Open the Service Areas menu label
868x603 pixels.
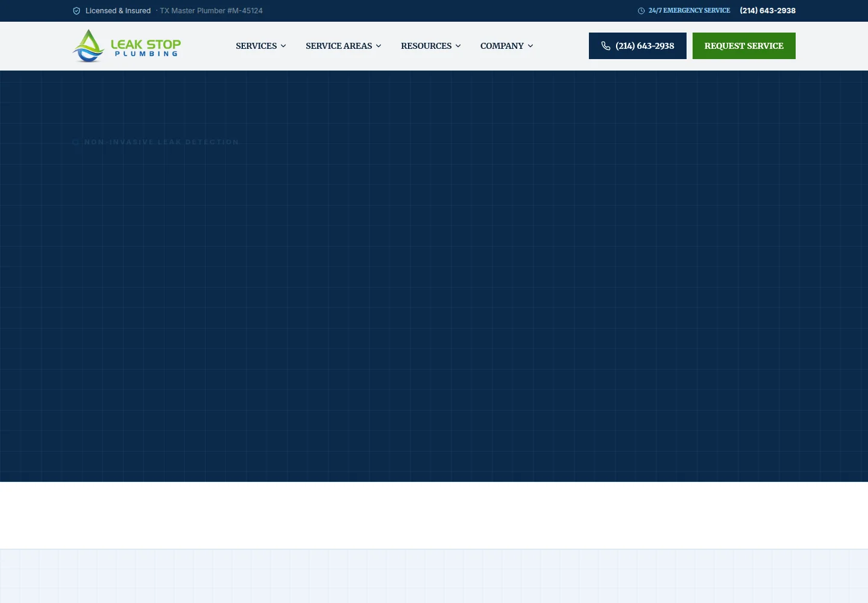coord(339,46)
